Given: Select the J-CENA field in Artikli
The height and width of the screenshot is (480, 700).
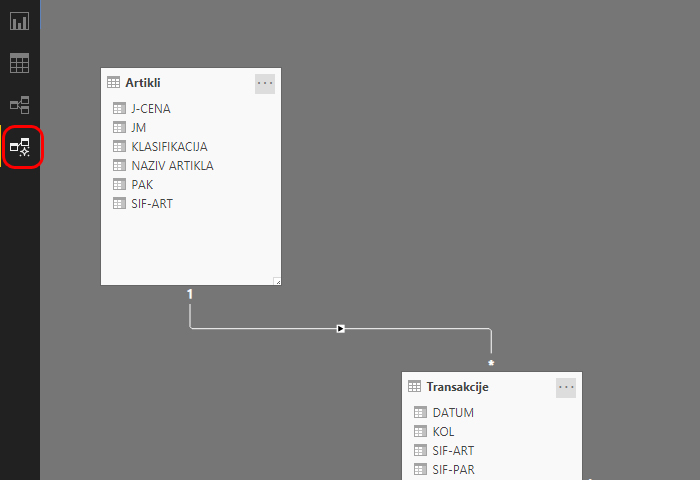Looking at the screenshot, I should click(151, 108).
